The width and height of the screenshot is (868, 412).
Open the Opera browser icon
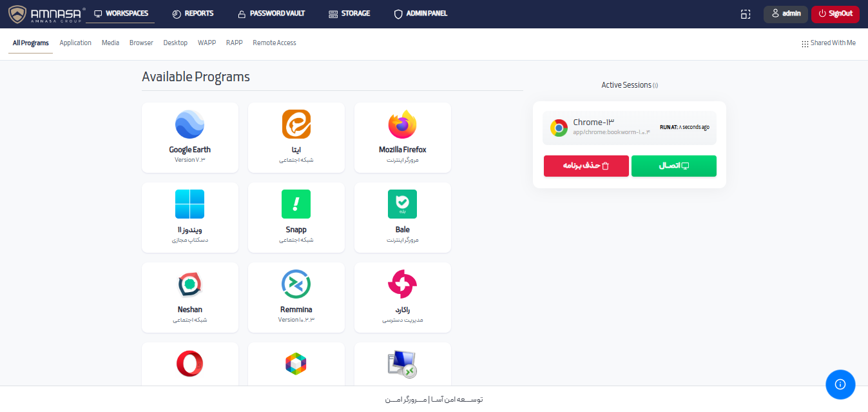pos(189,364)
